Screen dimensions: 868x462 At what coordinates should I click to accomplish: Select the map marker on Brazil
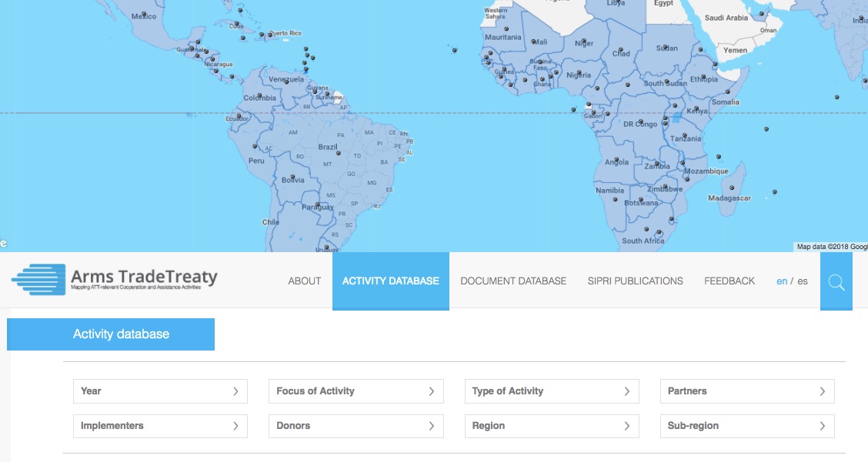click(339, 153)
